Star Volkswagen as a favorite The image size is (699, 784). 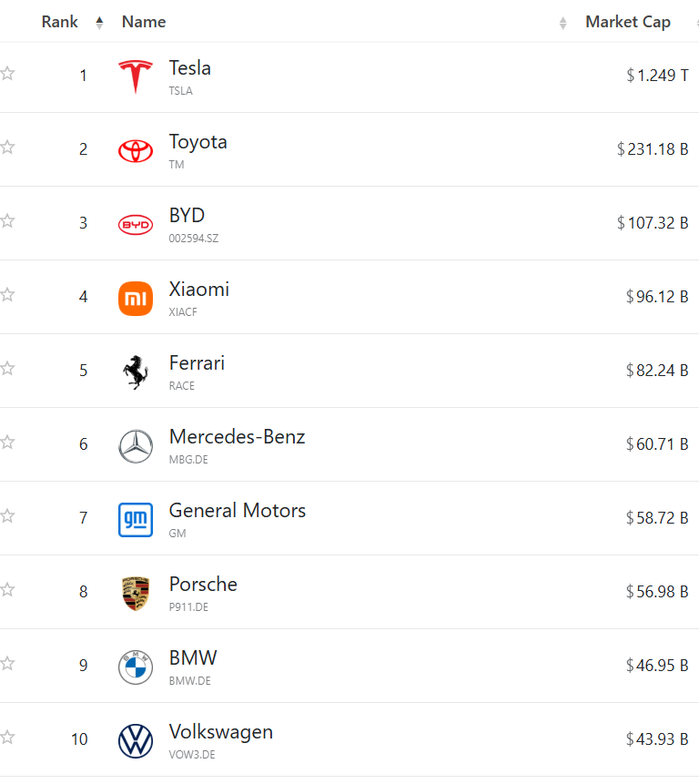tap(8, 738)
